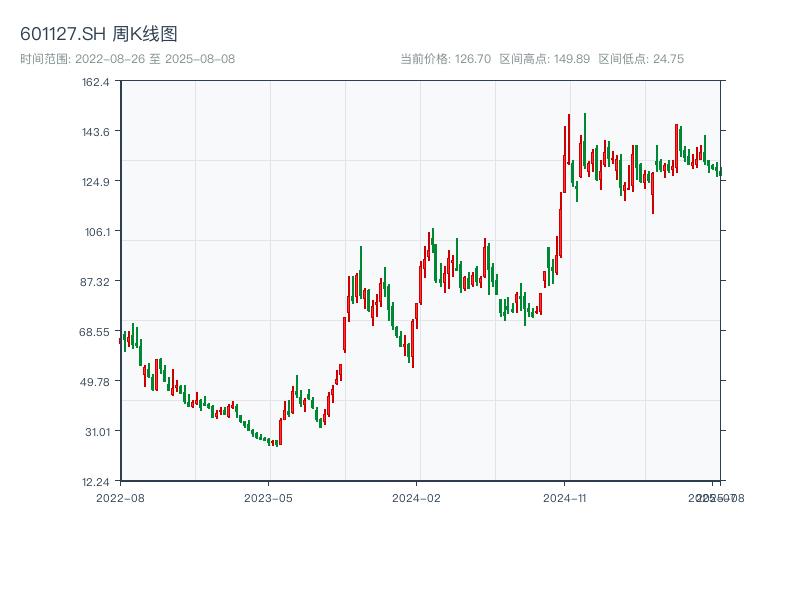The image size is (800, 600).
Task: Click the y-axis label 106.1
Action: tap(97, 232)
